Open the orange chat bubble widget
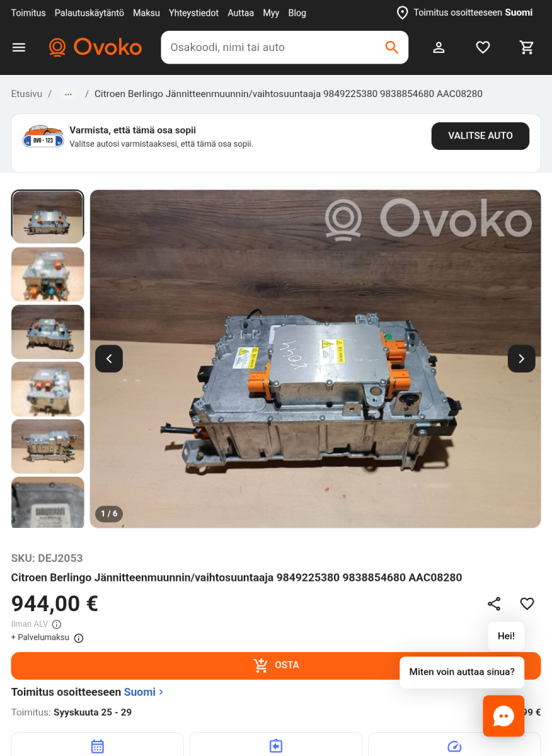The width and height of the screenshot is (552, 756). click(x=503, y=716)
